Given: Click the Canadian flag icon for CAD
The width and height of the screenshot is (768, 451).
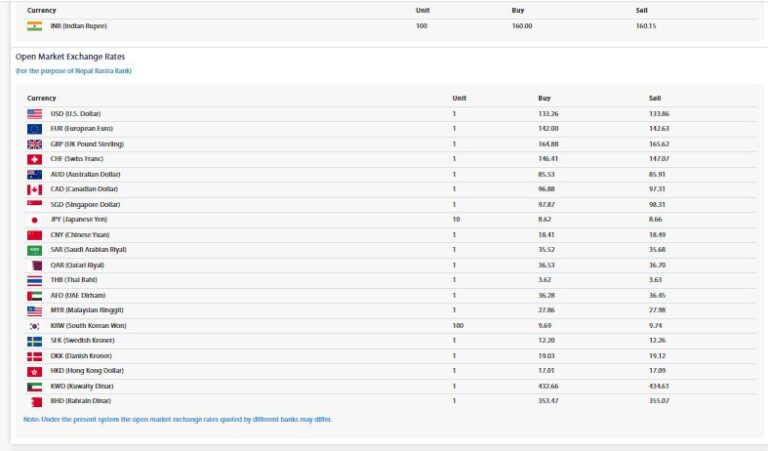Looking at the screenshot, I should pyautogui.click(x=34, y=189).
